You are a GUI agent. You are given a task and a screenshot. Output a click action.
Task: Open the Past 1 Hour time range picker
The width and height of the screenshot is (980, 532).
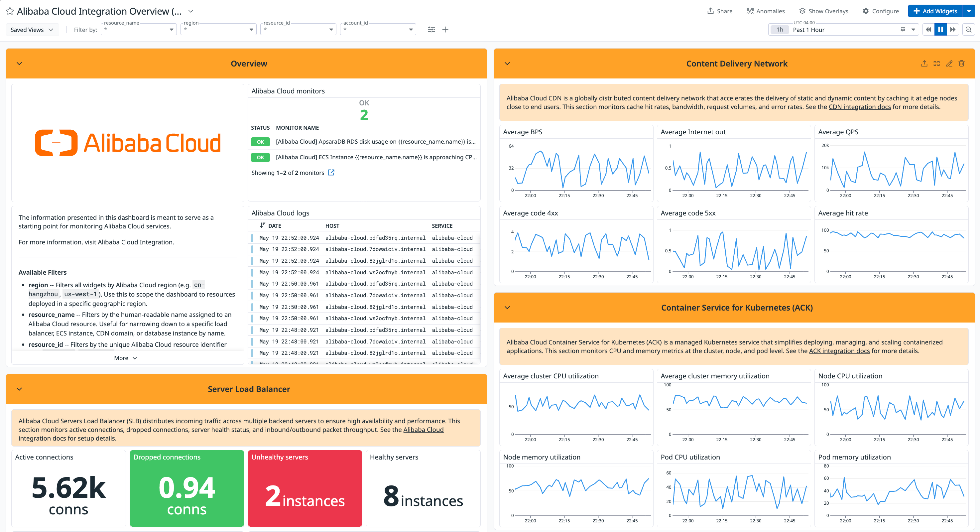(x=843, y=30)
